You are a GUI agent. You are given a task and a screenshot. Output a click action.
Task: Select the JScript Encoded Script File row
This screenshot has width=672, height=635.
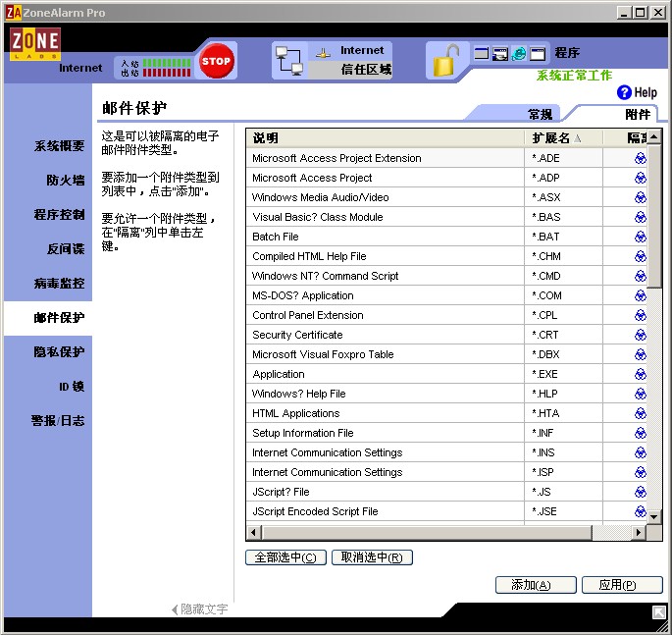click(x=446, y=511)
